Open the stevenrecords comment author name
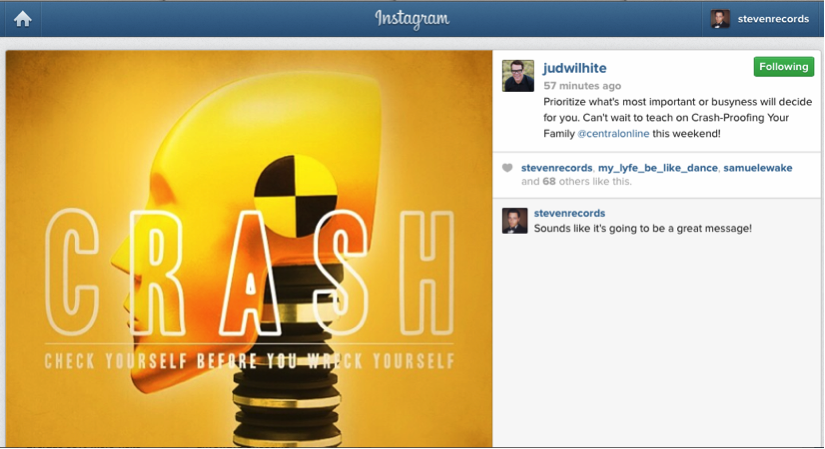Image resolution: width=825 pixels, height=449 pixels. tap(569, 213)
